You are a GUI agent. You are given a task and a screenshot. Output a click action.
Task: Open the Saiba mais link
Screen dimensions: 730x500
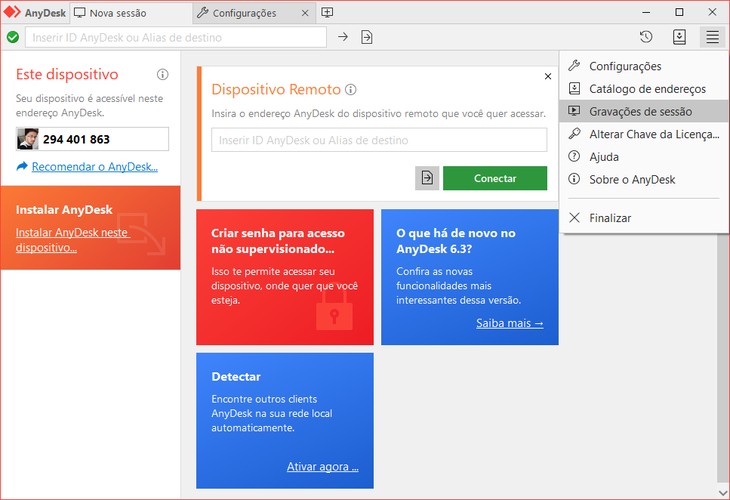[509, 323]
